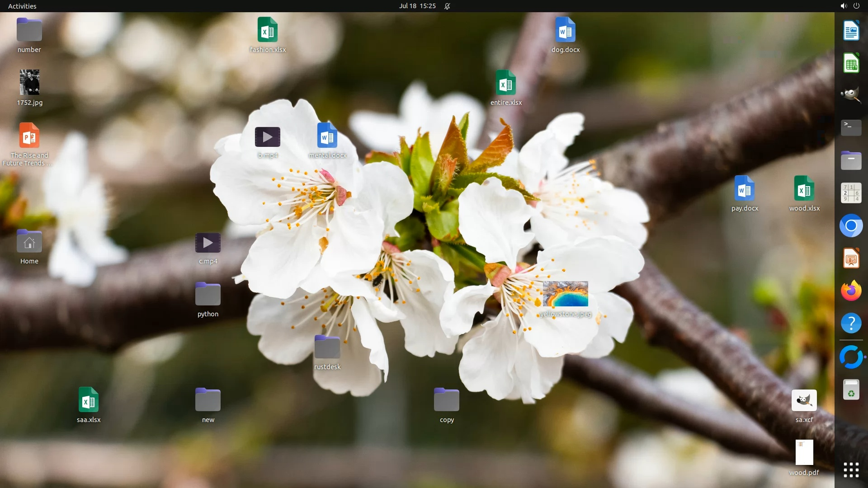Open LibreOffice Writer from the dock
Image resolution: width=868 pixels, height=488 pixels.
851,31
